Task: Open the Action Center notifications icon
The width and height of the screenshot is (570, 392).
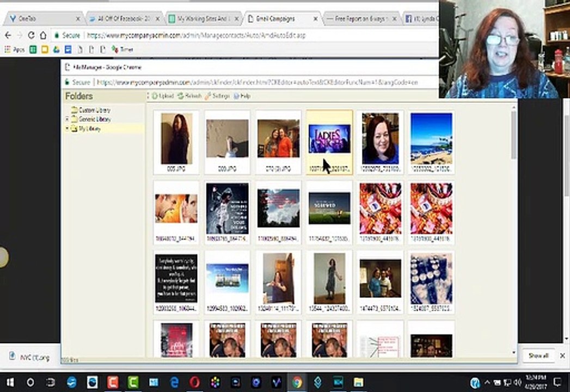Action: (x=557, y=382)
